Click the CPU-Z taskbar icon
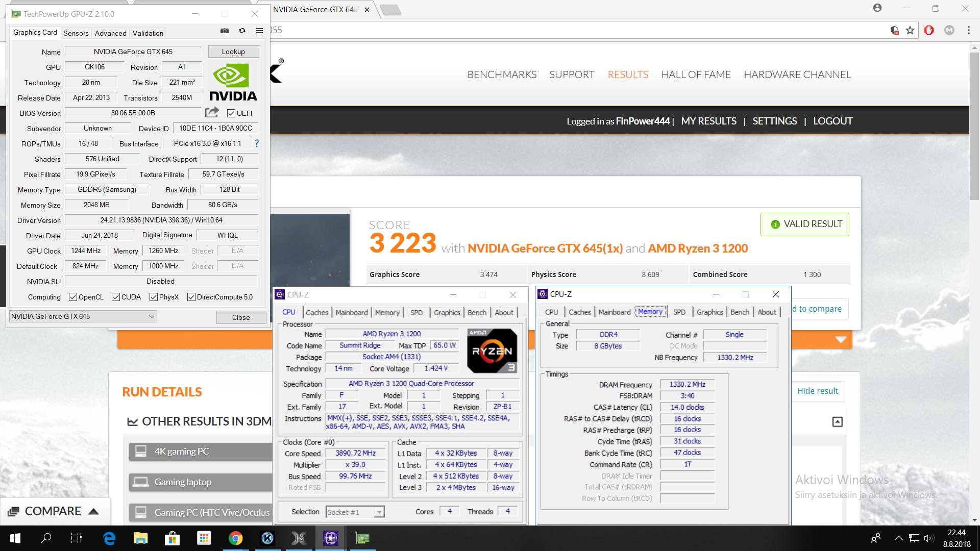The image size is (980, 551). pos(330,538)
